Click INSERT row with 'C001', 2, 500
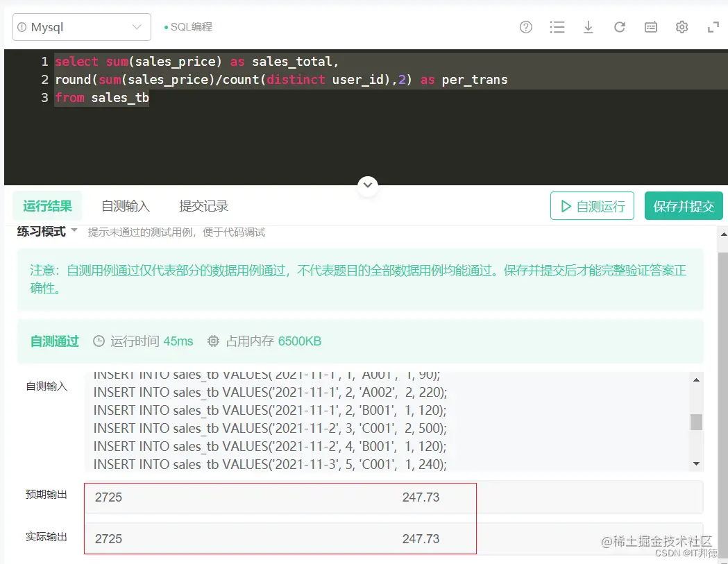Viewport: 728px width, 564px height. pos(270,428)
